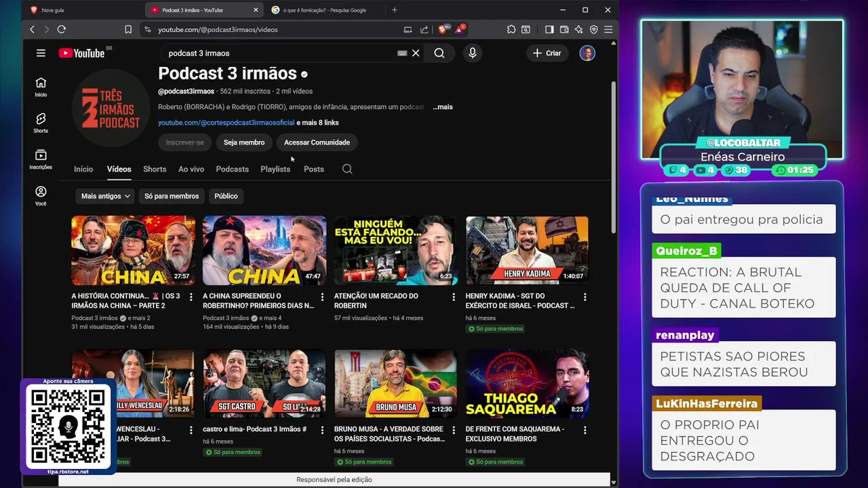
Task: Switch to Ao vivo tab
Action: 191,169
